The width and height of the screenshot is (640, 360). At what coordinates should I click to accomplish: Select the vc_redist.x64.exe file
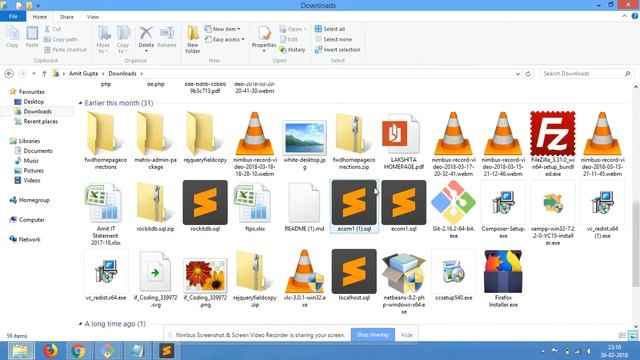coord(105,276)
